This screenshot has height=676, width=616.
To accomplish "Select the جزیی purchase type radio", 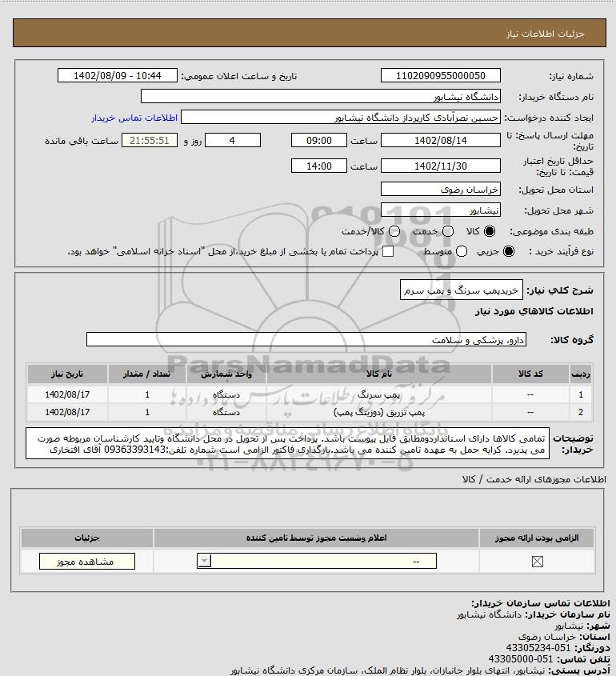I will tap(509, 251).
